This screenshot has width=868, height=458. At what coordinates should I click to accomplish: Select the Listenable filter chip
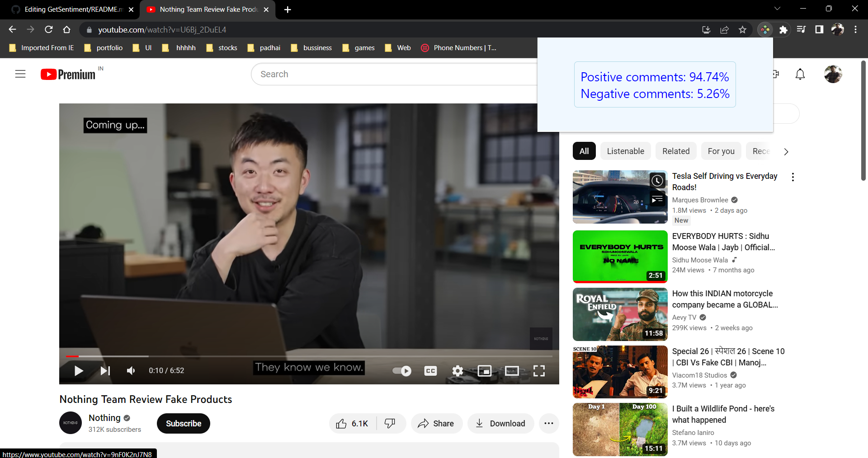click(x=626, y=151)
